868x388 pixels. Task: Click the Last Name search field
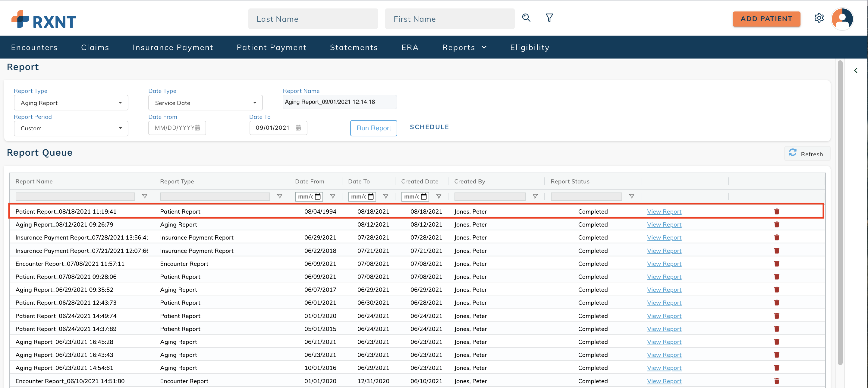coord(313,19)
